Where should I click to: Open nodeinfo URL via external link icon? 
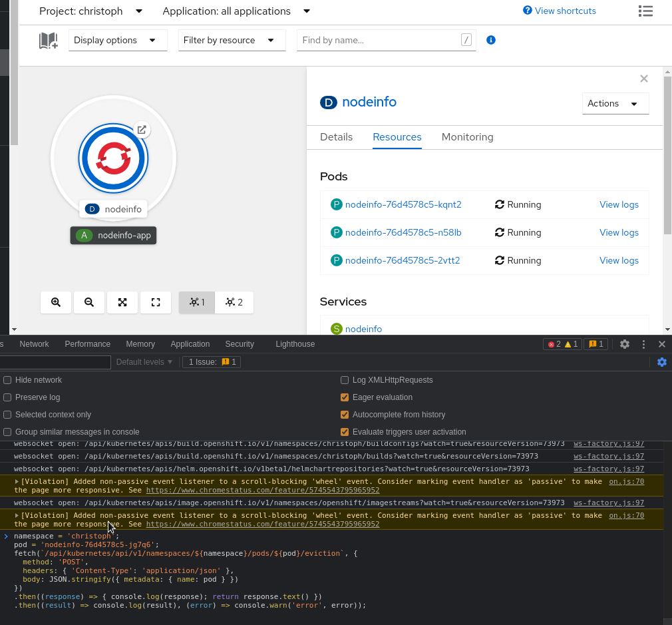[x=141, y=130]
